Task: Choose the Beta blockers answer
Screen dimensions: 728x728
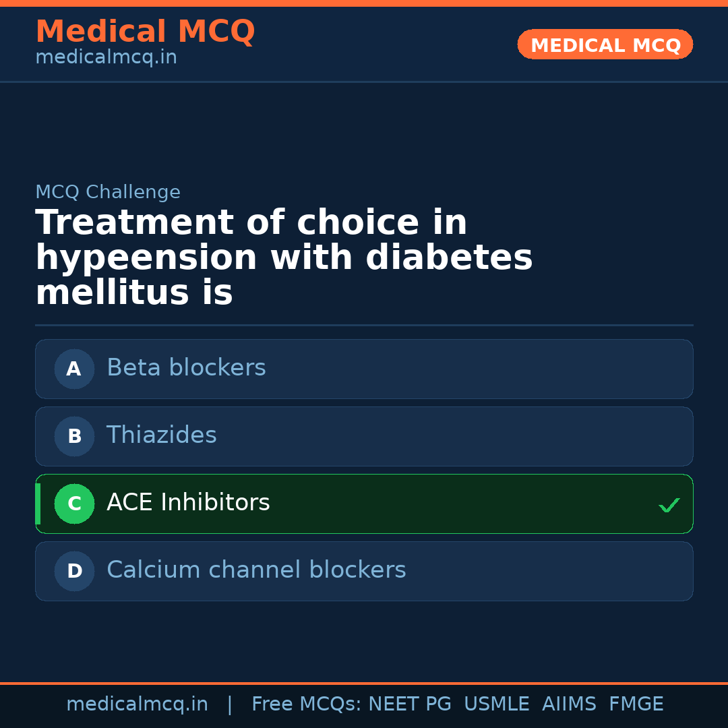Action: tap(186, 368)
